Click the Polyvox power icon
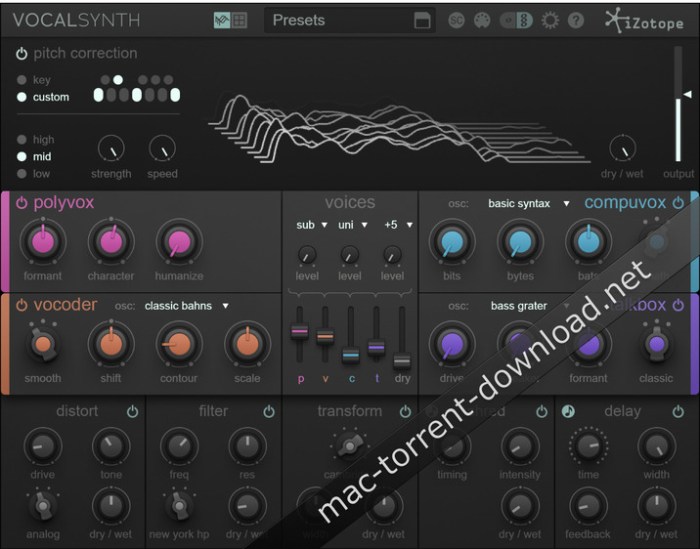Viewport: 700px width, 549px height. pos(22,203)
